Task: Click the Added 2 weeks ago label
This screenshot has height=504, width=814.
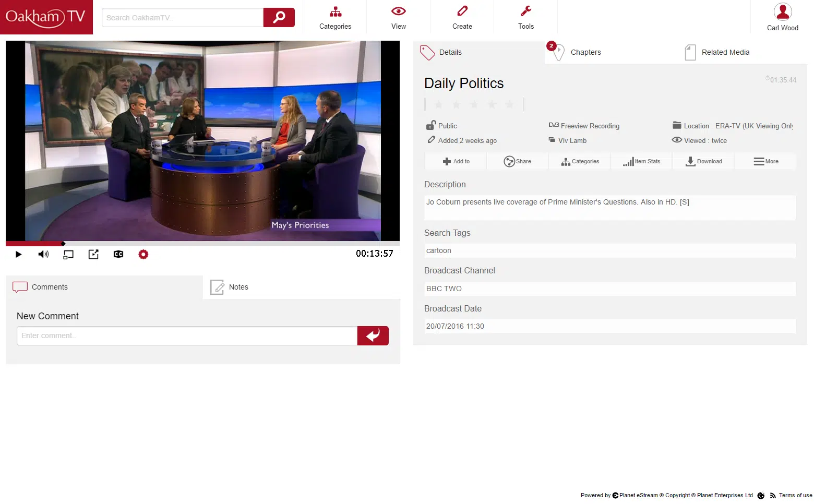Action: point(468,140)
